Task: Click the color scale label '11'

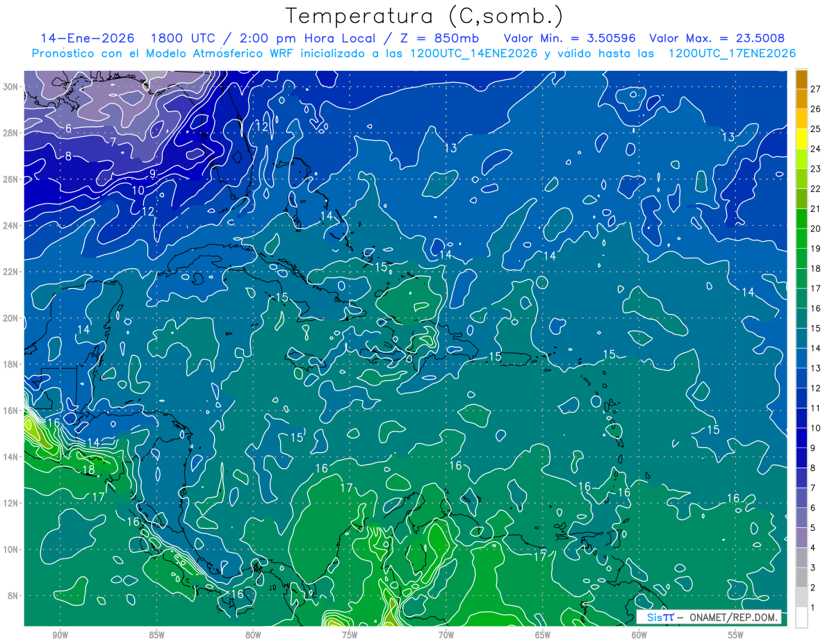Action: click(816, 408)
